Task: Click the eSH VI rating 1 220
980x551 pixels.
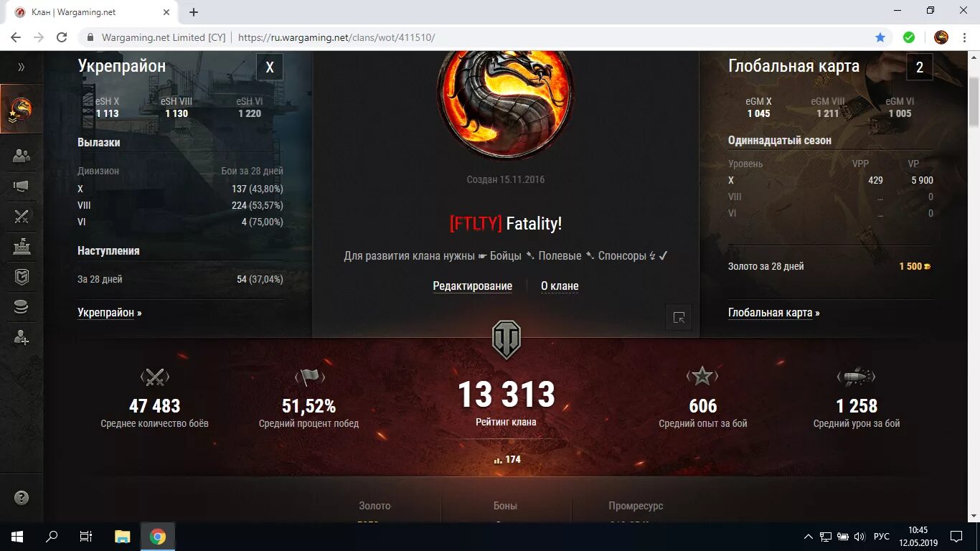Action: coord(249,113)
